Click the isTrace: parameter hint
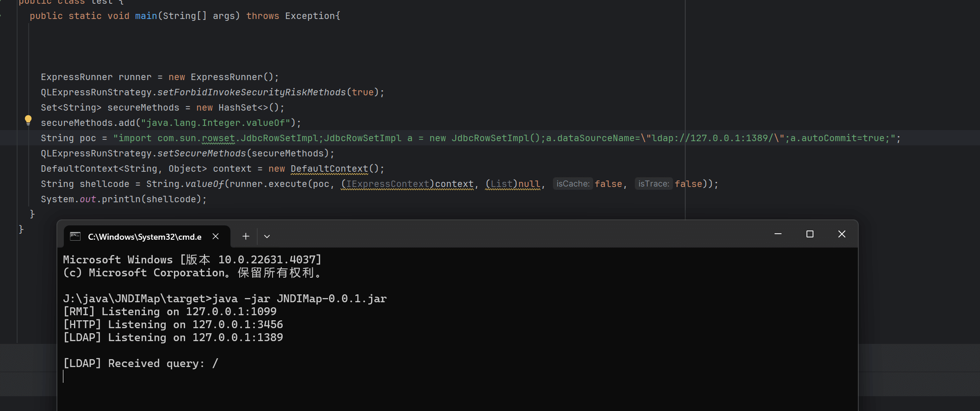The width and height of the screenshot is (980, 411). pos(653,184)
